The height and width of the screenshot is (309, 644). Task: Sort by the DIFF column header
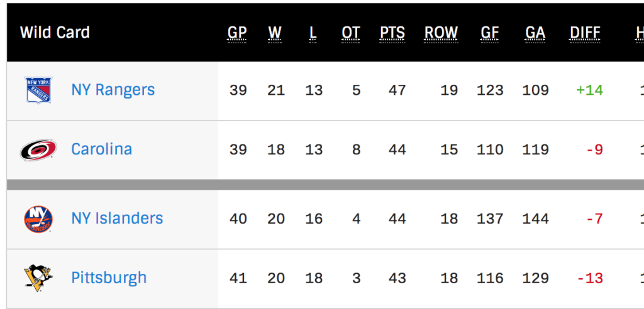click(x=585, y=33)
